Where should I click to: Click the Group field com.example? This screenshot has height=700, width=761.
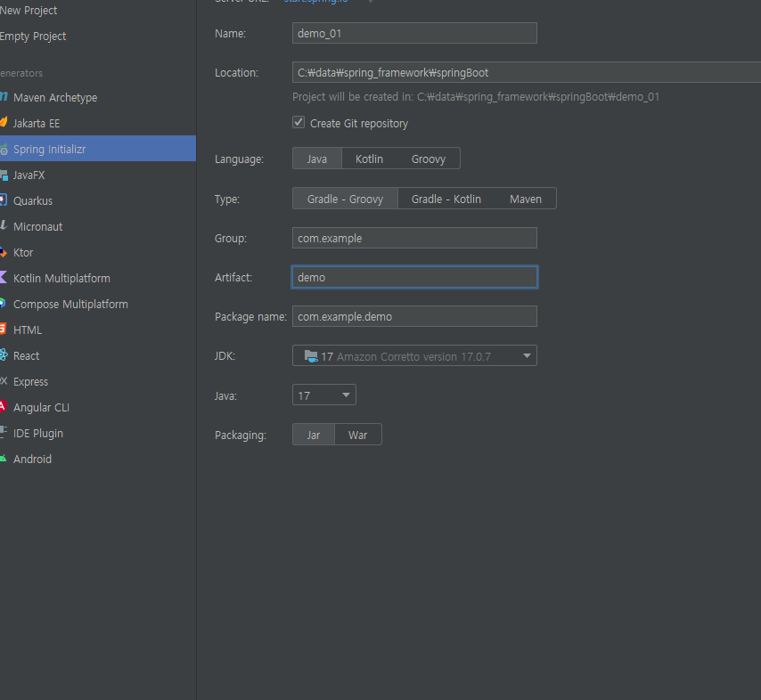[x=414, y=238]
